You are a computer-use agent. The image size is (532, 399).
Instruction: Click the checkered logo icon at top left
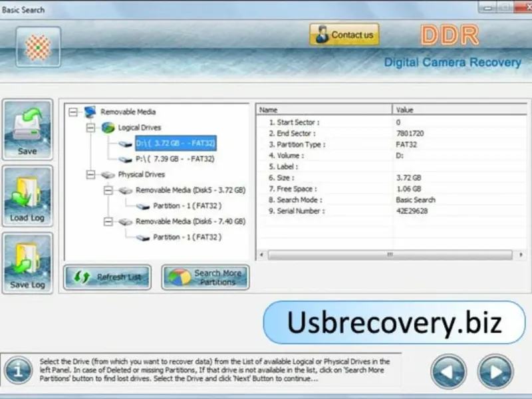[39, 47]
